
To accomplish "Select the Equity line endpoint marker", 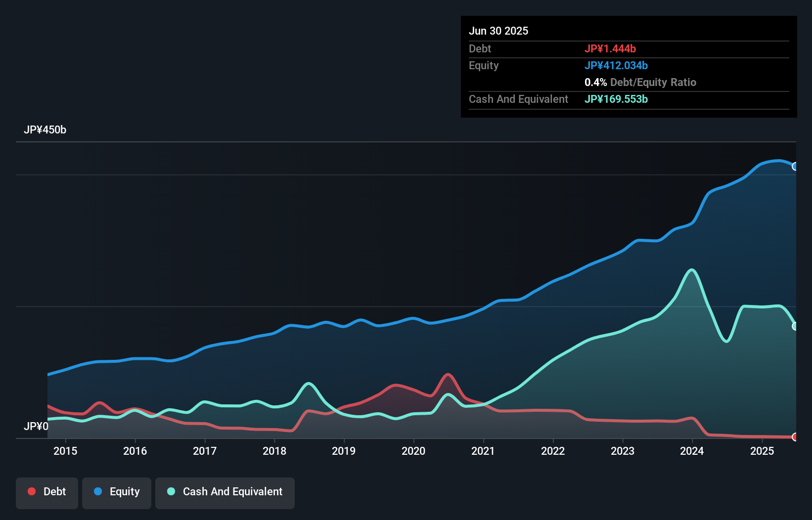I will 795,167.
